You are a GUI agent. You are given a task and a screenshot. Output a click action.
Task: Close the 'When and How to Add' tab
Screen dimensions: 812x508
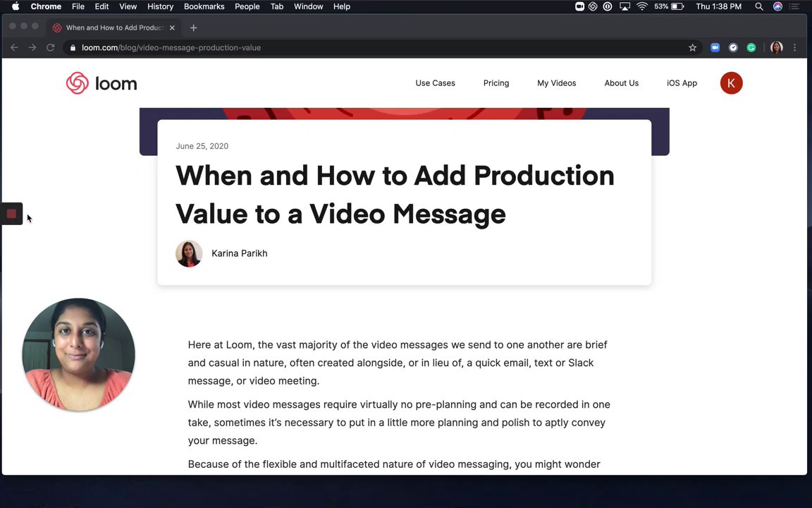172,28
